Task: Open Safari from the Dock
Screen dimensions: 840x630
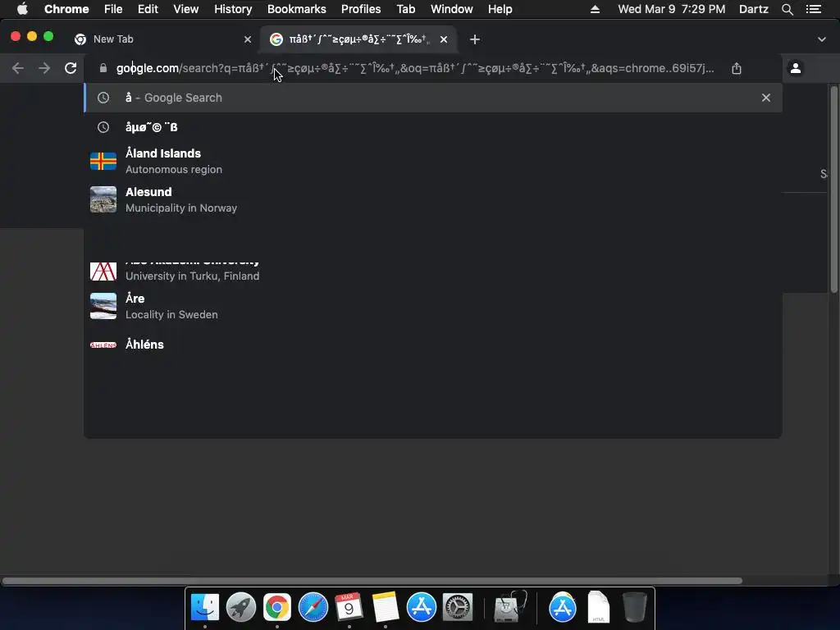Action: point(313,608)
